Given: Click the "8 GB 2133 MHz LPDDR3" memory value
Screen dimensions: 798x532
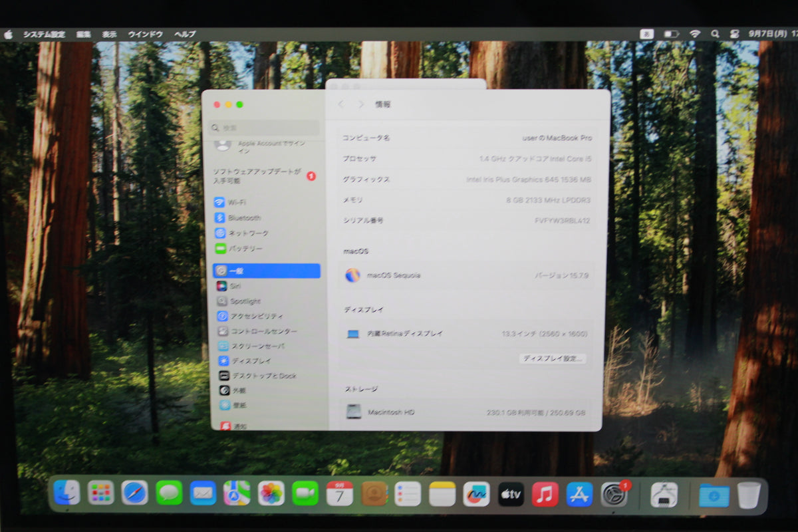Looking at the screenshot, I should (549, 200).
